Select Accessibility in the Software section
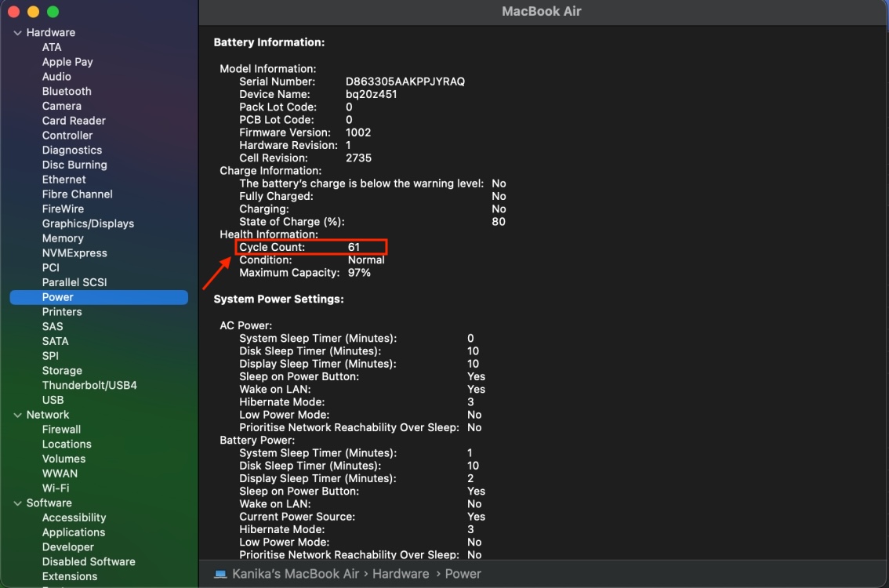The image size is (889, 588). tap(74, 517)
